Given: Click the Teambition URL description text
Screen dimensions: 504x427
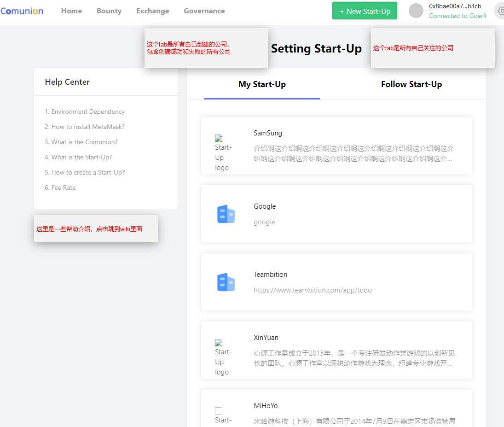Looking at the screenshot, I should [313, 290].
